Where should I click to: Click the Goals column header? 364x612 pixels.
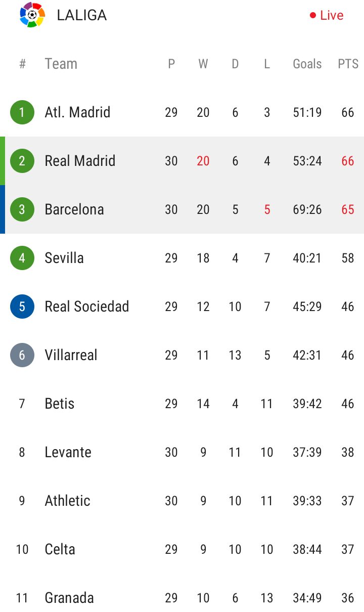[x=307, y=64]
